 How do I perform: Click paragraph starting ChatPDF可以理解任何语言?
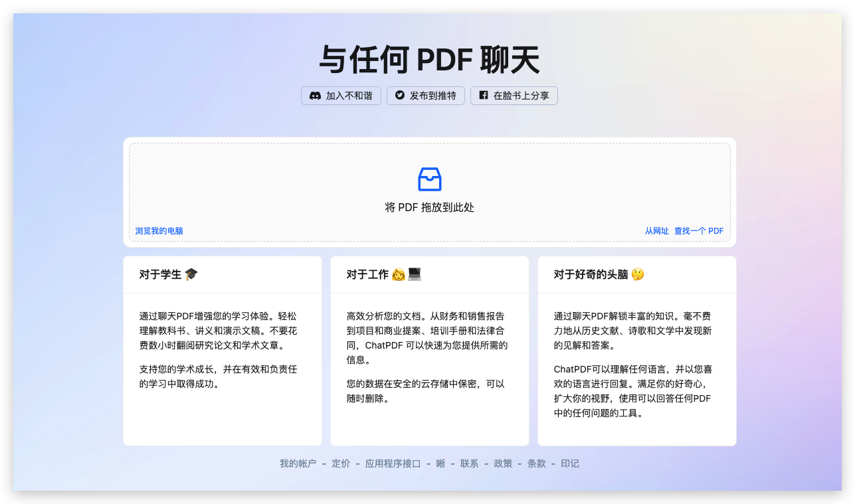(x=633, y=391)
